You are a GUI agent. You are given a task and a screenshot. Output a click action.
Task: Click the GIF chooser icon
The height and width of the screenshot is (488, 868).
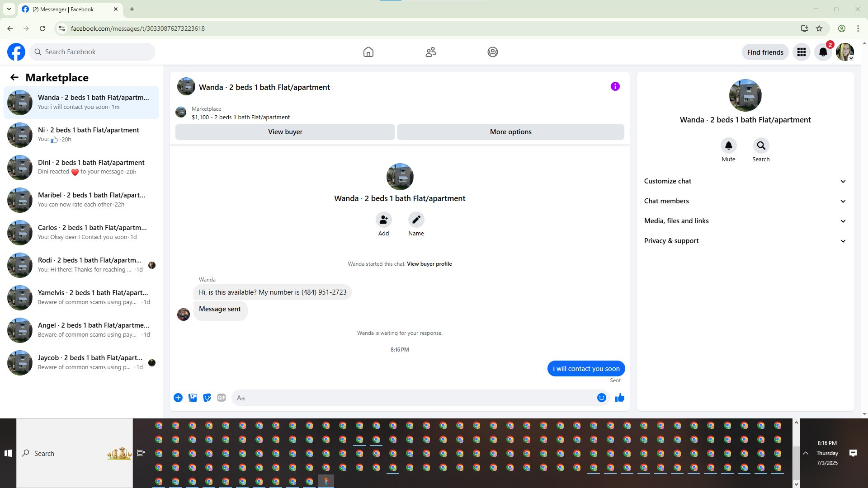coord(221,398)
